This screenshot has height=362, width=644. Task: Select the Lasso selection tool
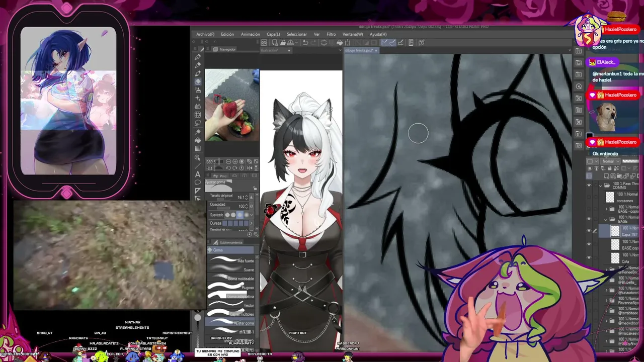click(x=198, y=123)
